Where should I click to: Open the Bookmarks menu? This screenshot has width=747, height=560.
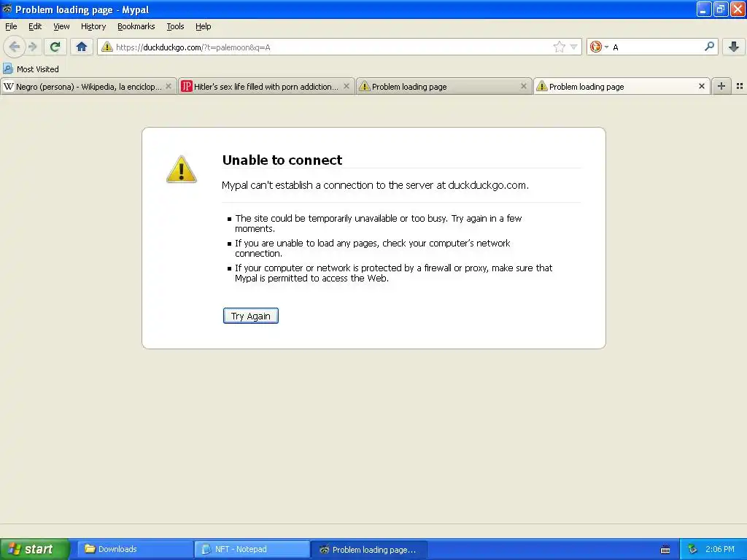(x=136, y=26)
